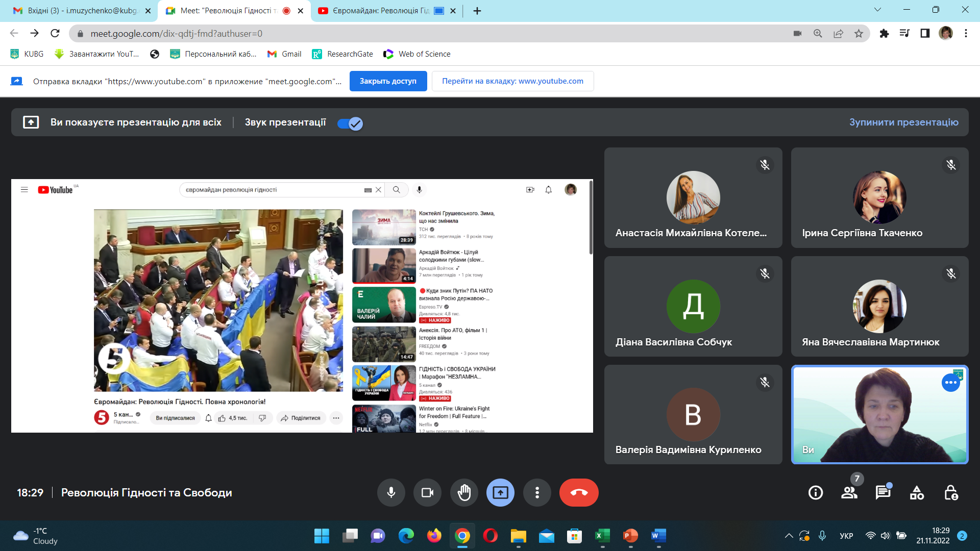Open the chat panel icon
This screenshot has width=980, height=551.
click(x=883, y=492)
